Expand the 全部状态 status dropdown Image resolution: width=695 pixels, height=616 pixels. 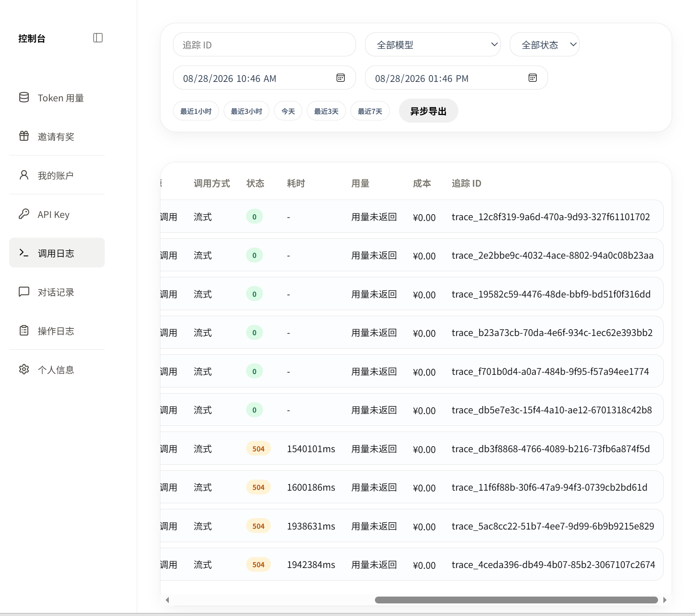(x=544, y=45)
